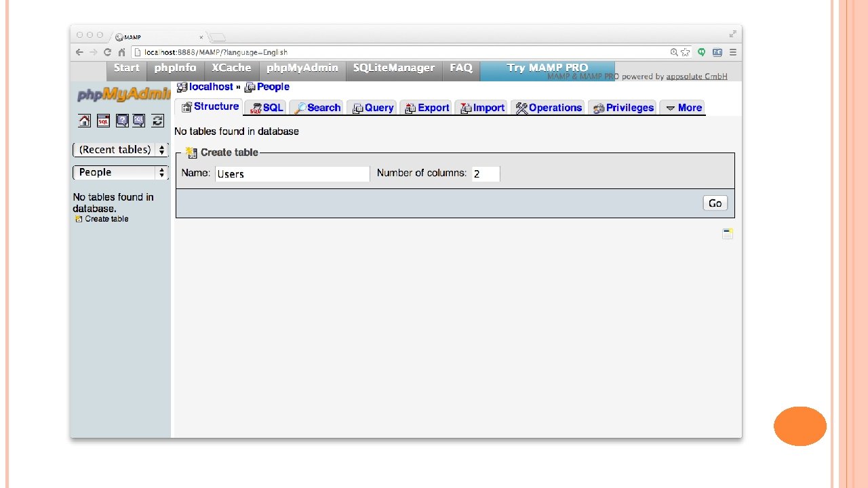The height and width of the screenshot is (488, 868).
Task: Click the zoom icon in address bar
Action: tap(674, 52)
